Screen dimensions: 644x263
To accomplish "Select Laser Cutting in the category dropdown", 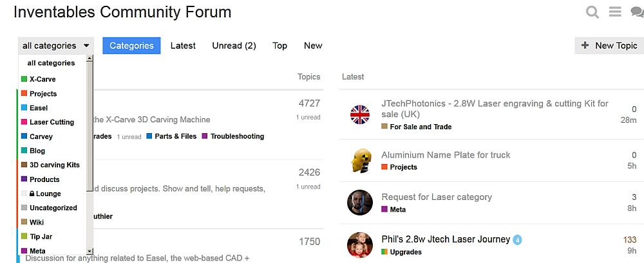I will point(52,122).
